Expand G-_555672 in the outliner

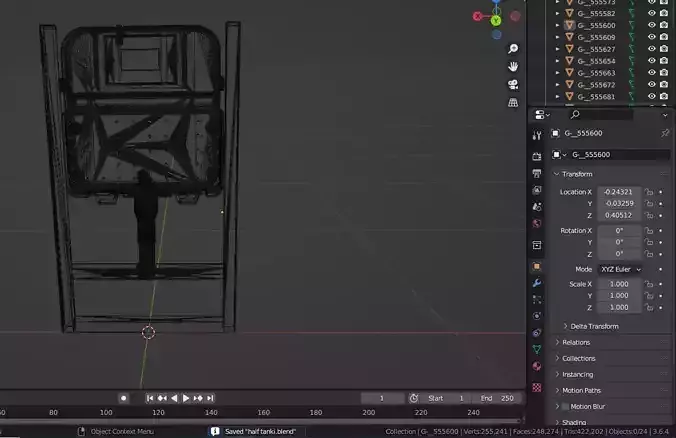pyautogui.click(x=557, y=84)
